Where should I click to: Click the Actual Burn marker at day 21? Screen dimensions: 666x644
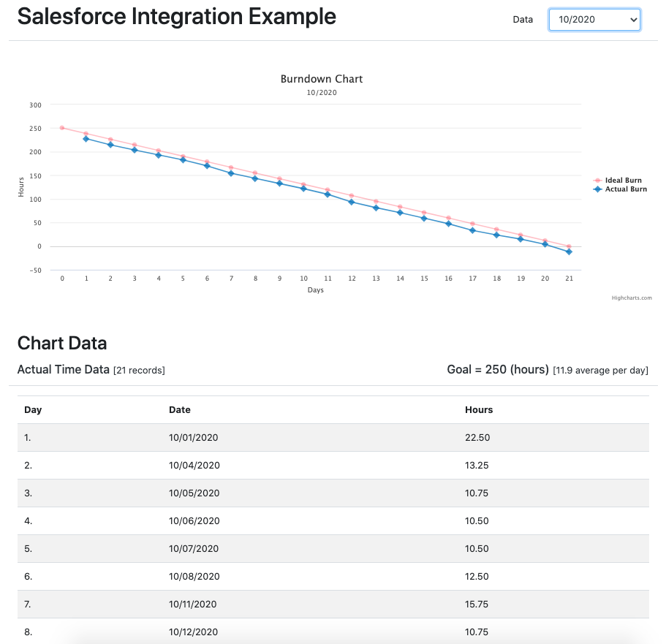pos(569,252)
